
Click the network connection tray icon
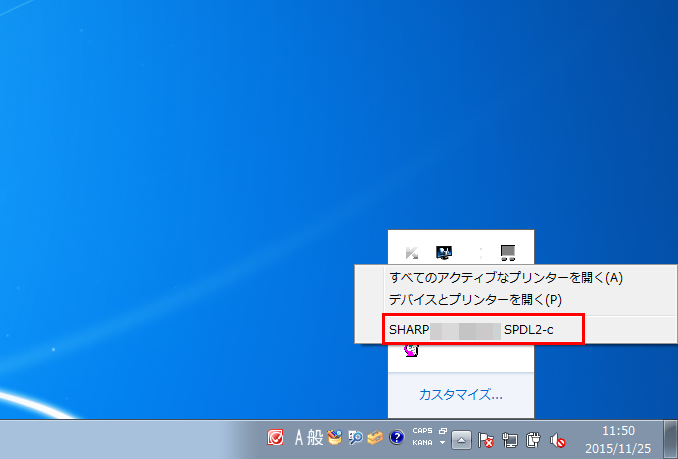point(510,438)
